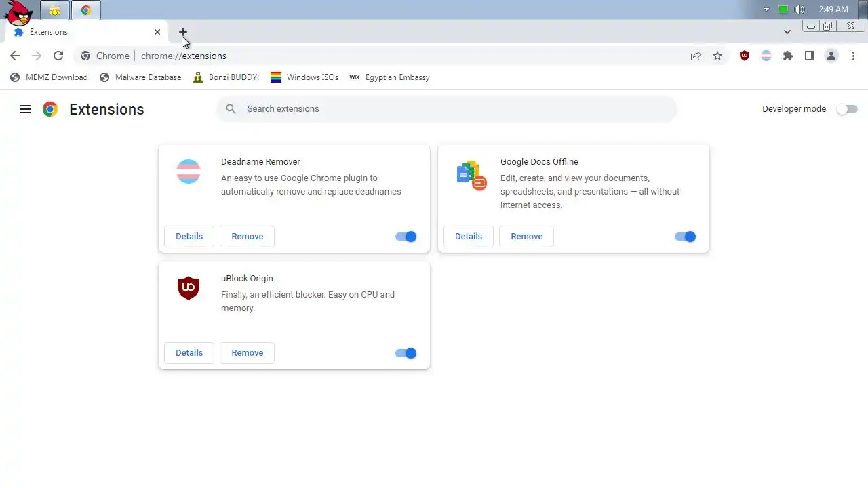Click the 2:49 AM clock

(833, 9)
